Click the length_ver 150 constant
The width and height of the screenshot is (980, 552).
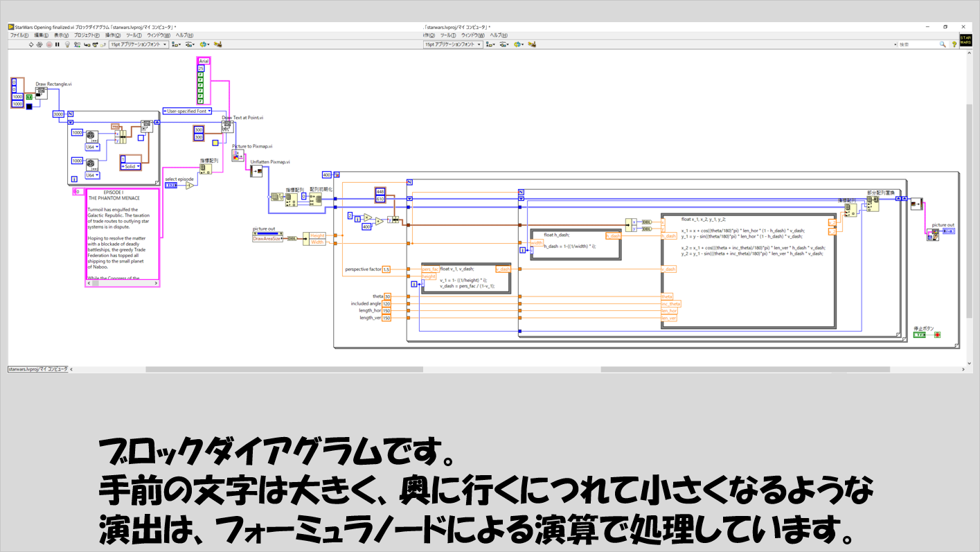386,318
